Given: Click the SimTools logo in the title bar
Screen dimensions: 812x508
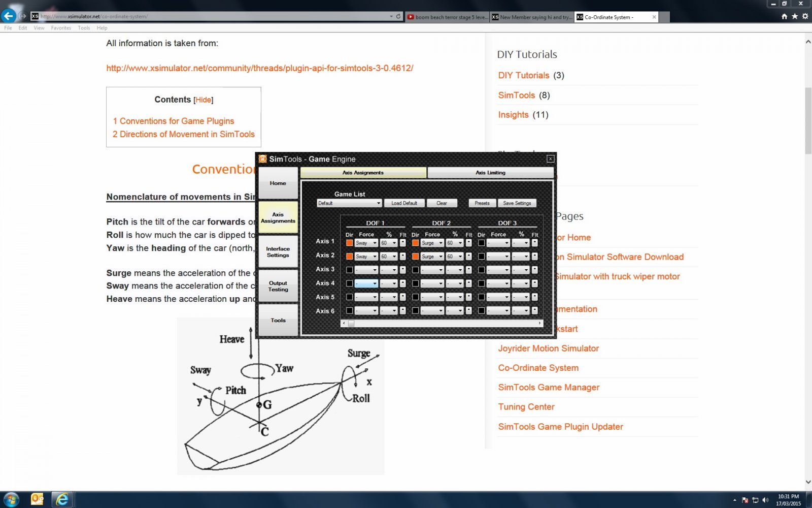Looking at the screenshot, I should click(262, 159).
